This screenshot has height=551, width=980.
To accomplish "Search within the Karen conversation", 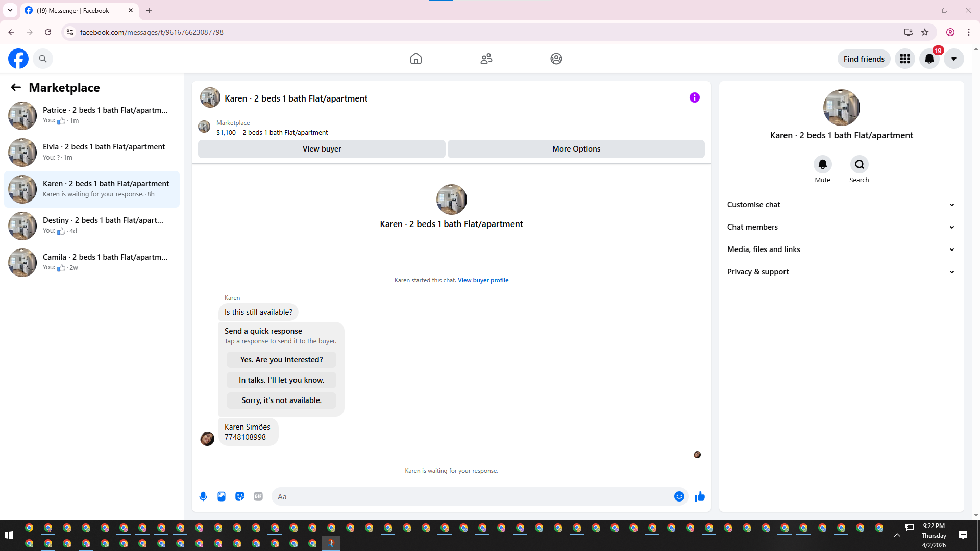I will coord(860,164).
